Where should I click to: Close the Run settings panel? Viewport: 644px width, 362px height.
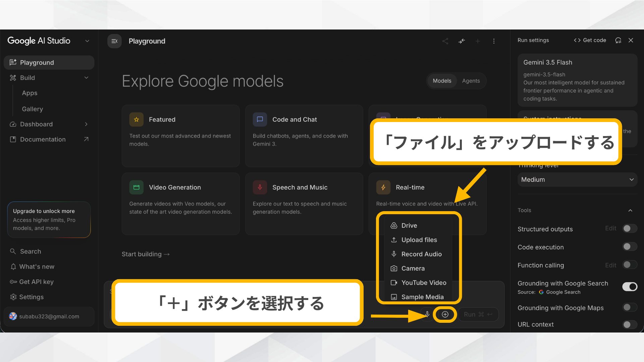pyautogui.click(x=631, y=40)
